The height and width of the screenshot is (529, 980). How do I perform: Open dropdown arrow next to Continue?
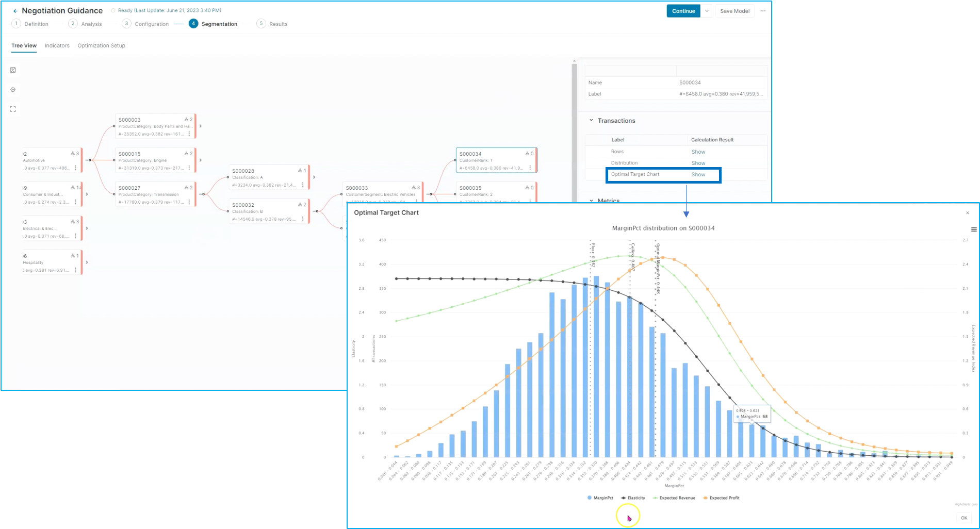[707, 11]
